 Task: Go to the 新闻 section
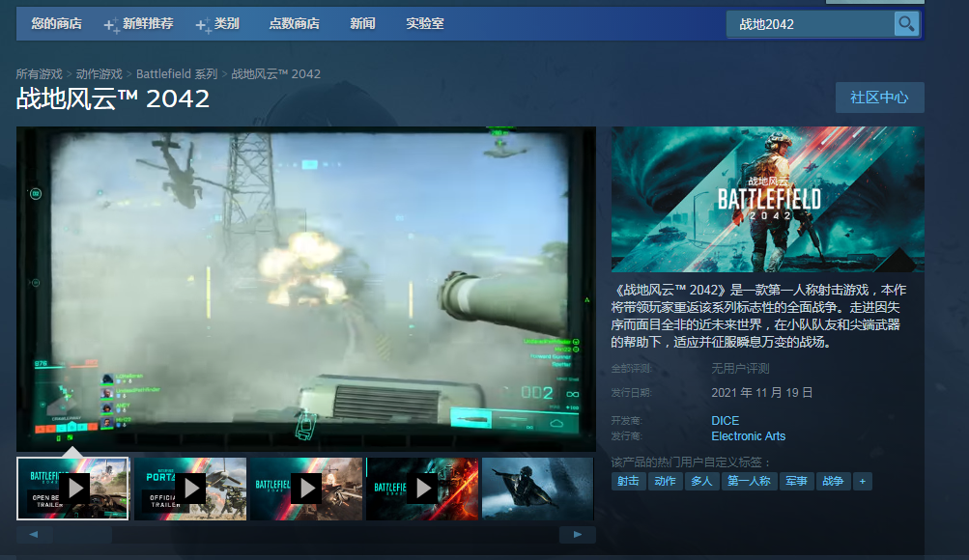pos(362,23)
